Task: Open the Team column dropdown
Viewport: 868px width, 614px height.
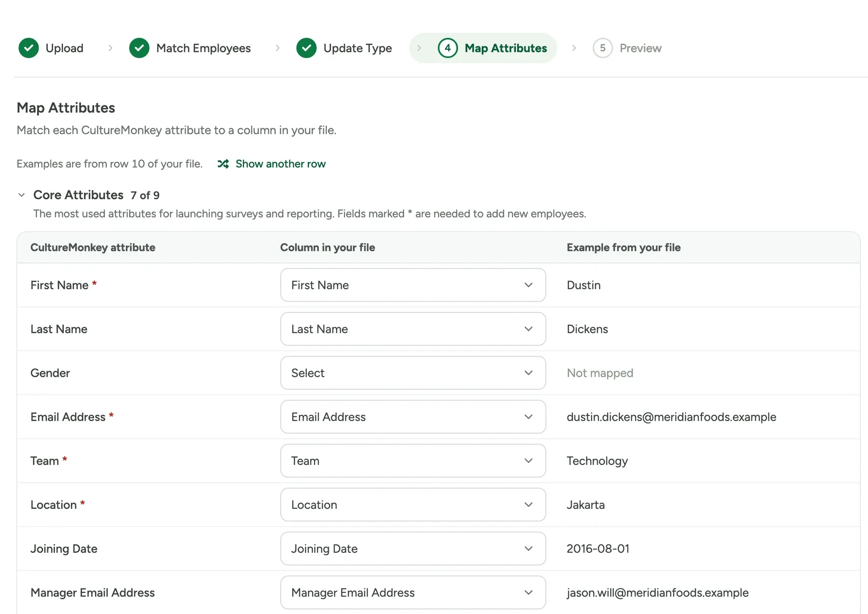Action: 413,461
